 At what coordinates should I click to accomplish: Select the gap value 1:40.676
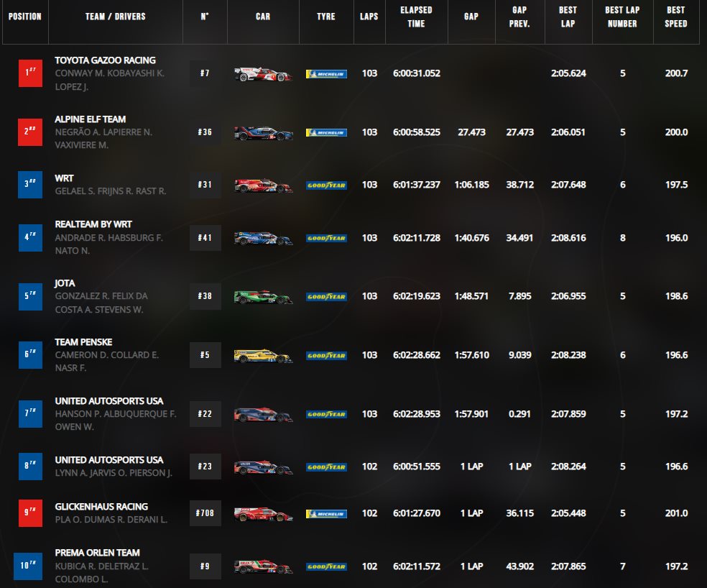click(471, 238)
